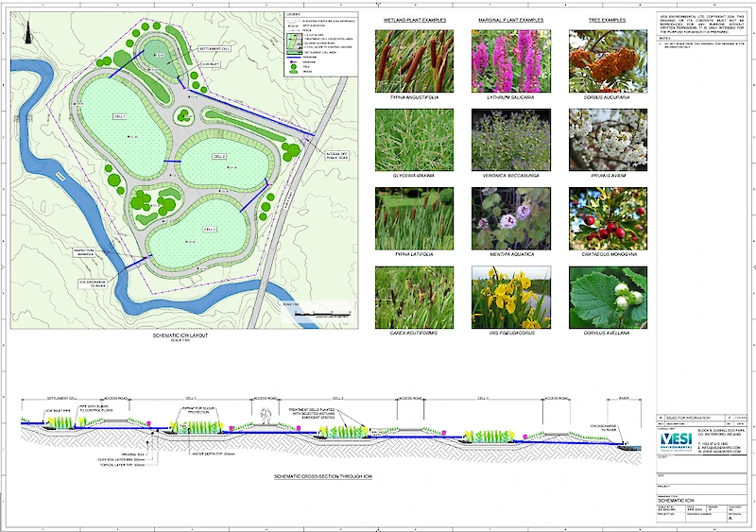Open the Glyceria Maxima photo
The width and height of the screenshot is (756, 532).
pos(414,140)
